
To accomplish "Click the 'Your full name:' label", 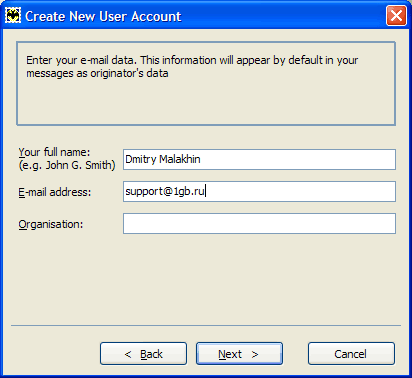I will click(54, 152).
